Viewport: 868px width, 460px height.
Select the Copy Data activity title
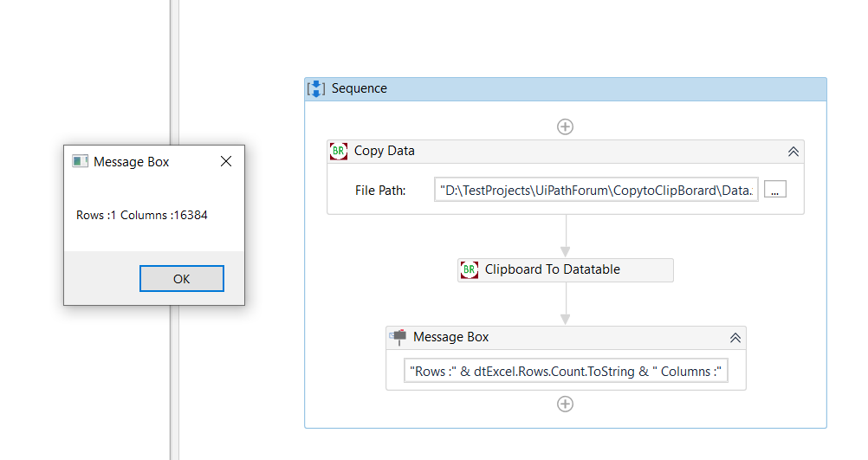point(385,151)
